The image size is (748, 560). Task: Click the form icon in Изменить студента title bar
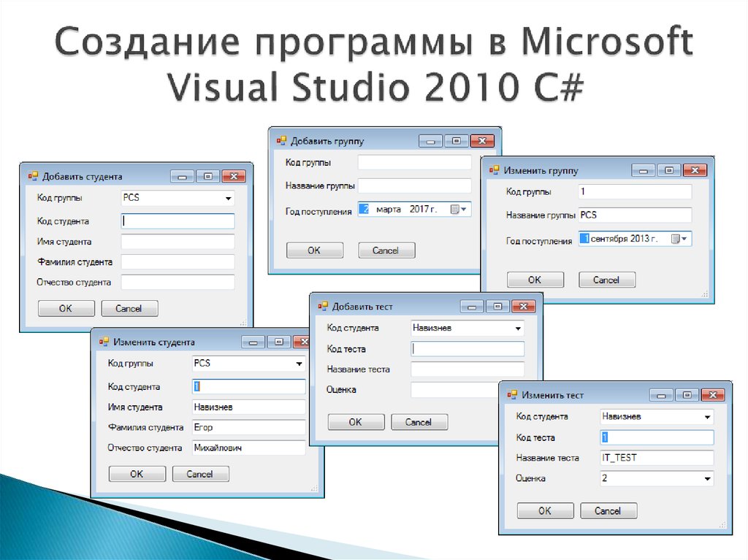pos(104,342)
